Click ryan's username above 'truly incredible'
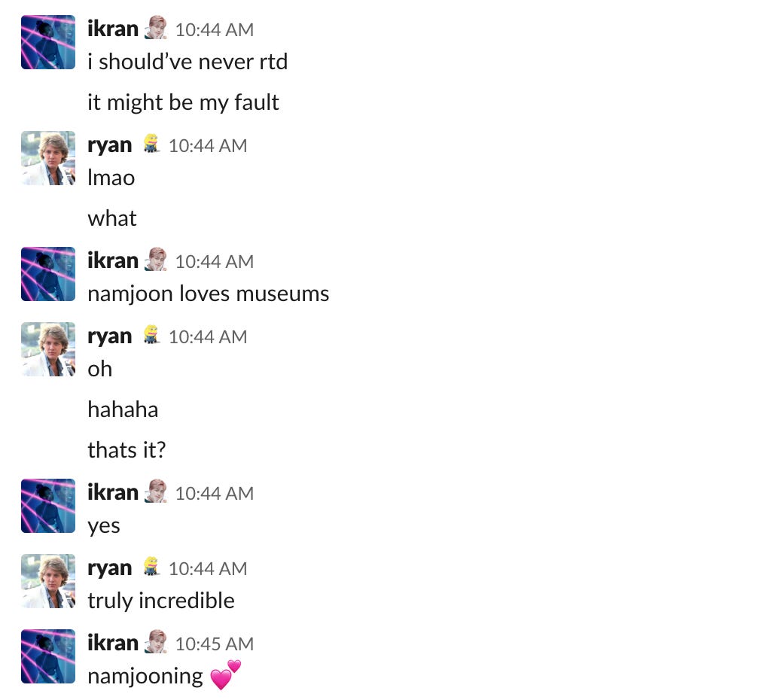 [109, 568]
